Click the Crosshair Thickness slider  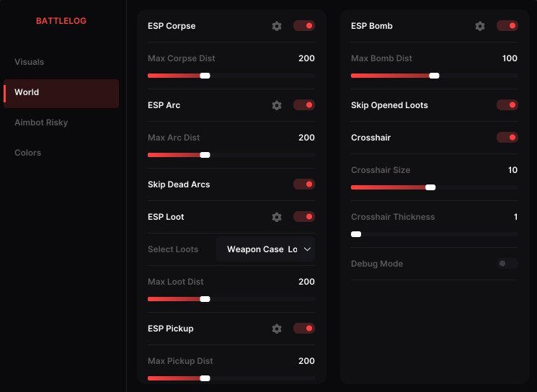point(435,234)
